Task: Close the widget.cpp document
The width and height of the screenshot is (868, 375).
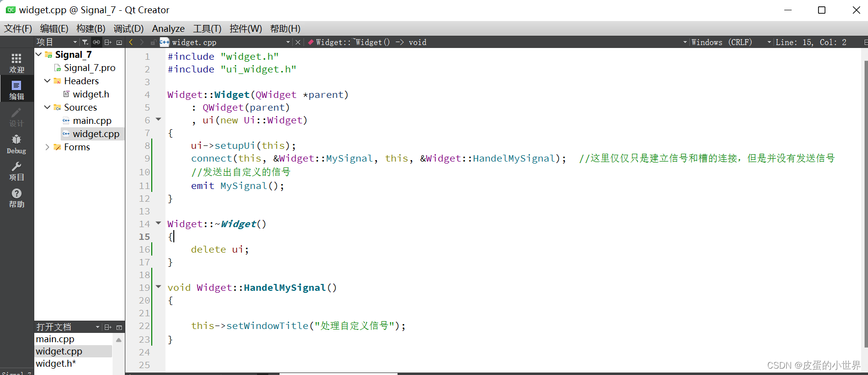Action: coord(298,42)
